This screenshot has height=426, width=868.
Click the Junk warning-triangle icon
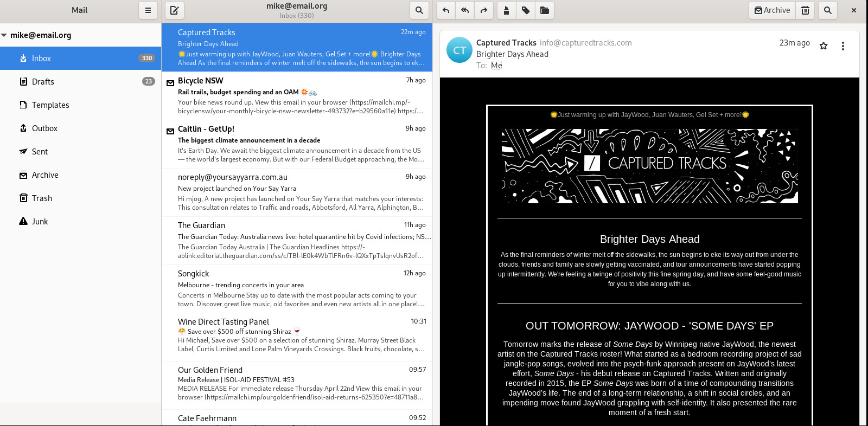click(23, 221)
